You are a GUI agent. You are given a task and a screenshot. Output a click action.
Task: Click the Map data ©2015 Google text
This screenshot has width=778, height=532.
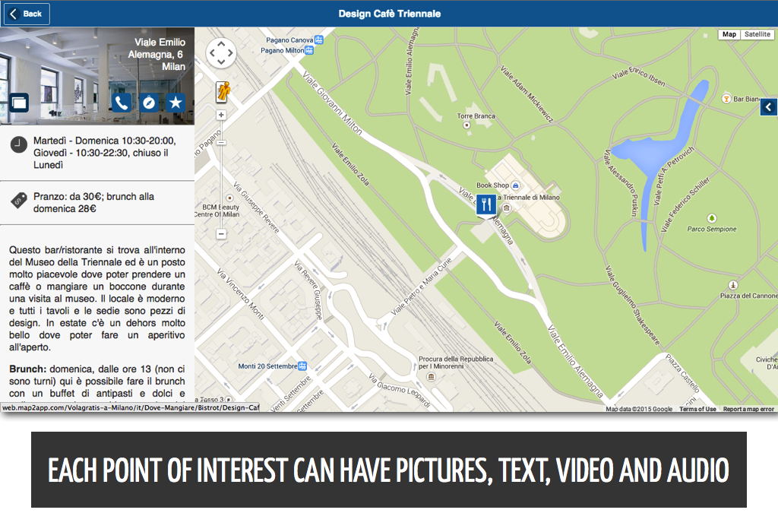[x=639, y=409]
